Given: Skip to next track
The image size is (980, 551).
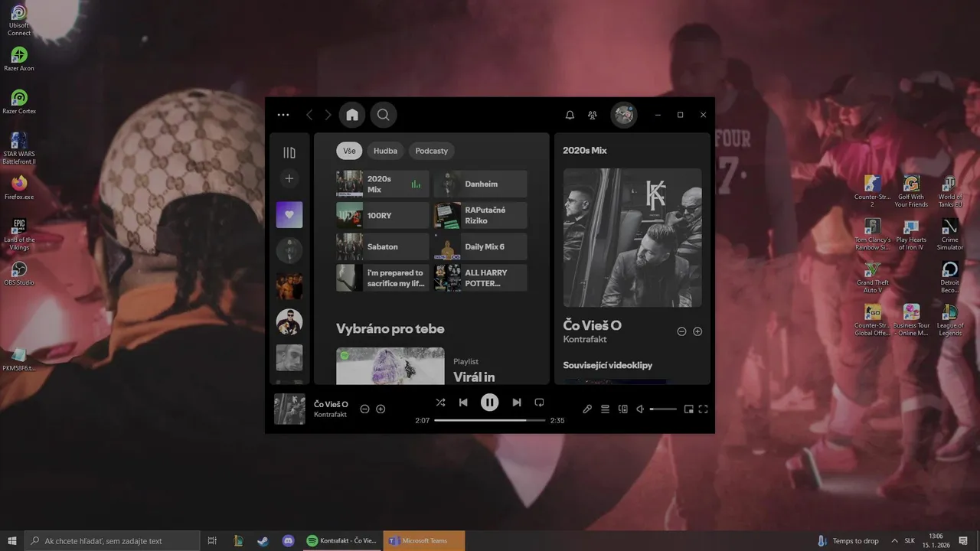Looking at the screenshot, I should (x=517, y=403).
